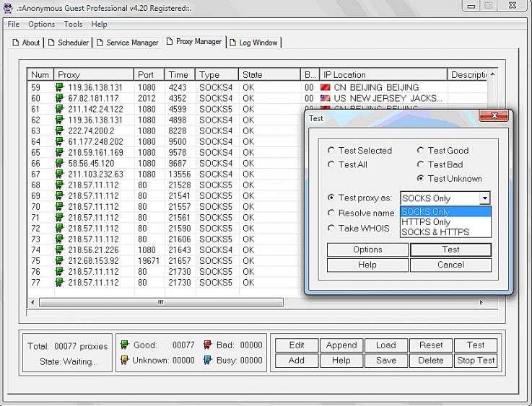Switch to the Scheduler tab
This screenshot has width=532, height=406.
point(69,43)
